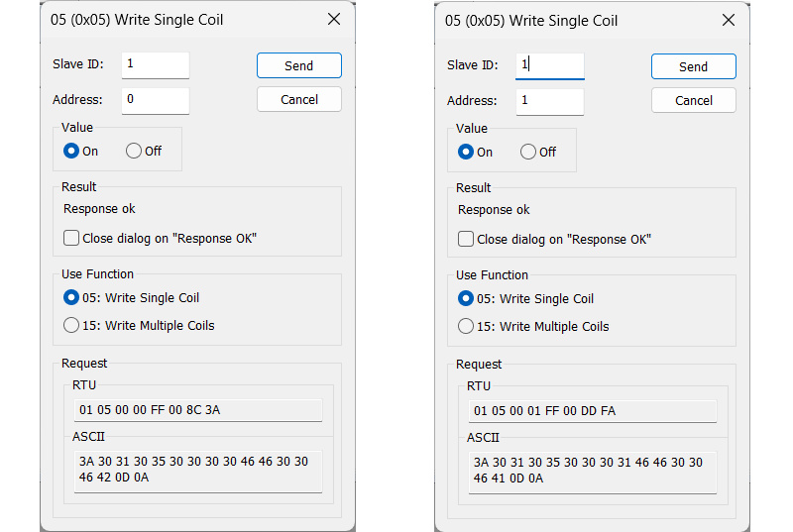Choose the On value in left dialog

point(71,151)
